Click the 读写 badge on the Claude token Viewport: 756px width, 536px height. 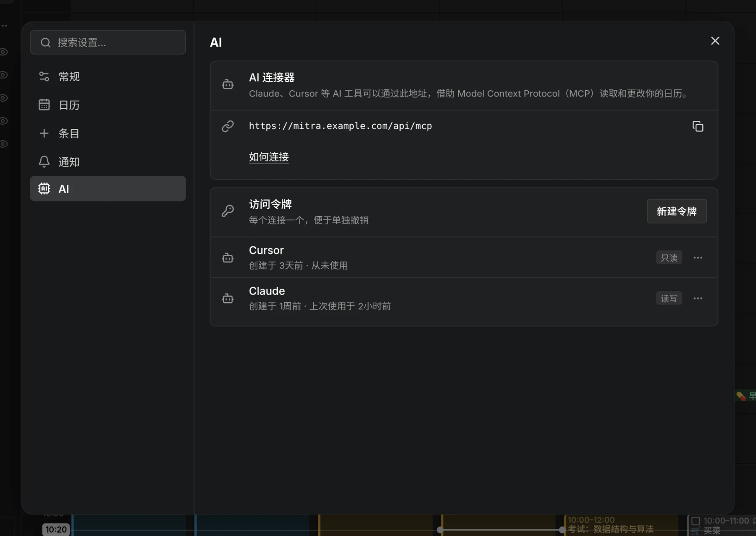[x=669, y=298]
